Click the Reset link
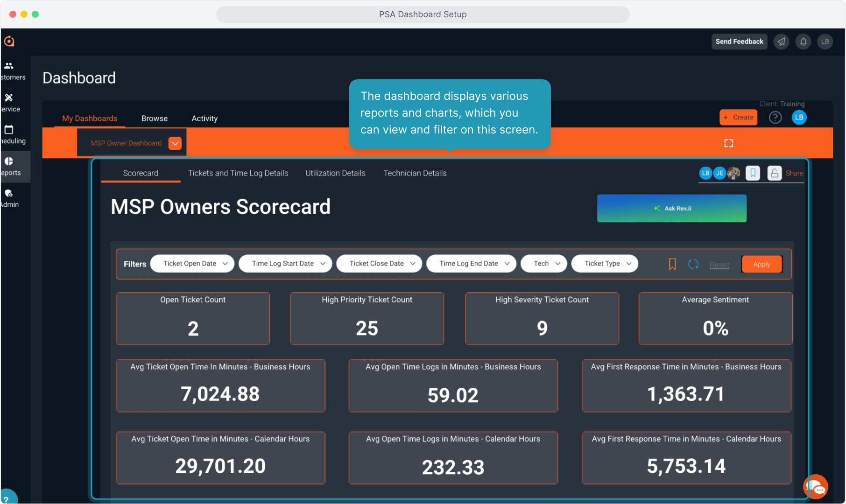This screenshot has height=504, width=846. pos(719,265)
